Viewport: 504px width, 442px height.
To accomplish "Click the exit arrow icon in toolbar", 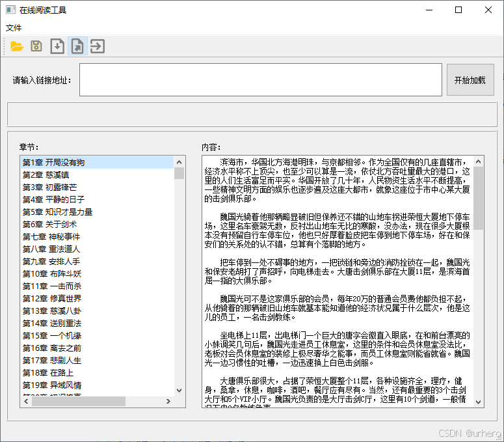I will (98, 46).
